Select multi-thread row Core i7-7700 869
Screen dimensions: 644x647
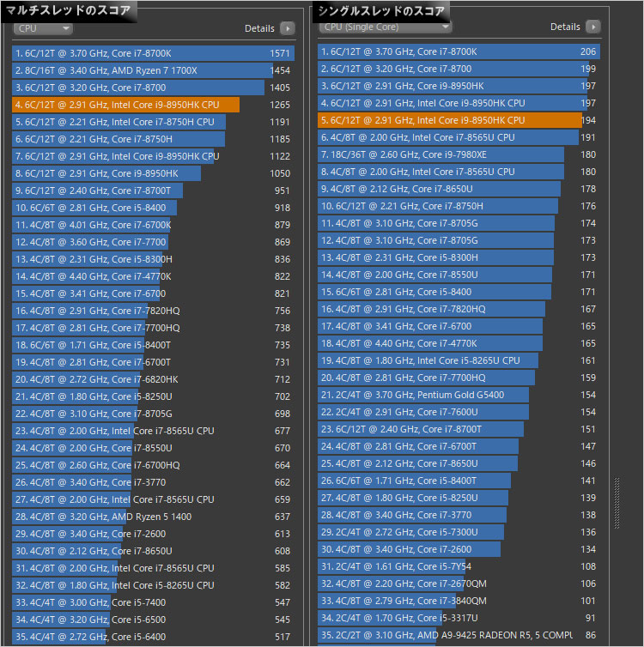tap(153, 242)
